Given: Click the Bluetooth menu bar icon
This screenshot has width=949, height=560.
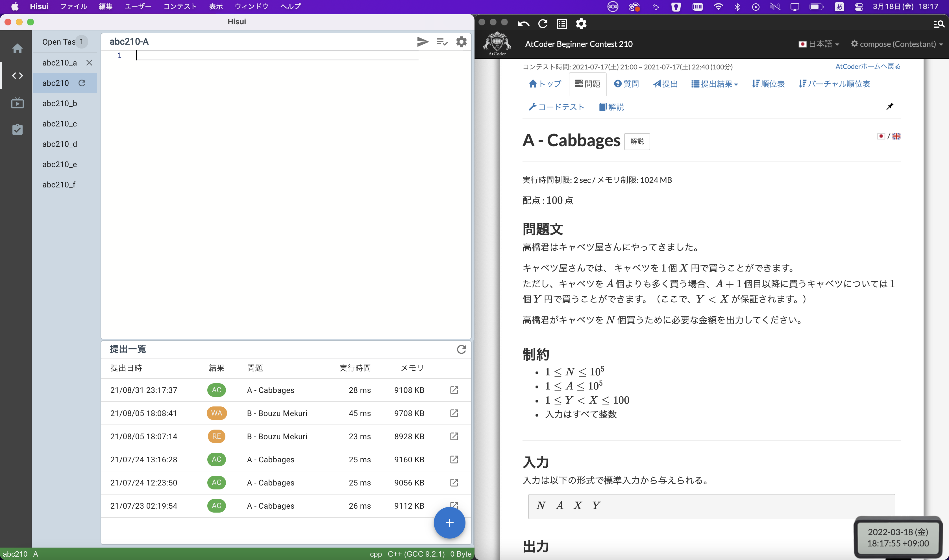Looking at the screenshot, I should point(737,7).
